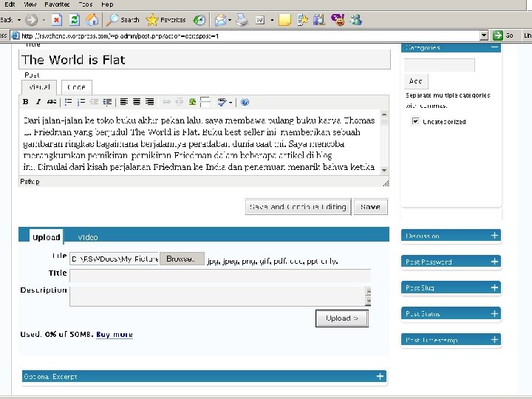Open spellchecker language dropdown arrow
Viewport: 532px width, 399px height.
click(x=231, y=102)
